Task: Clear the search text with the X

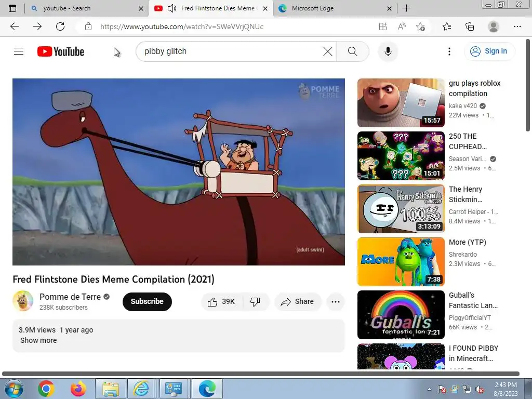Action: pyautogui.click(x=328, y=51)
